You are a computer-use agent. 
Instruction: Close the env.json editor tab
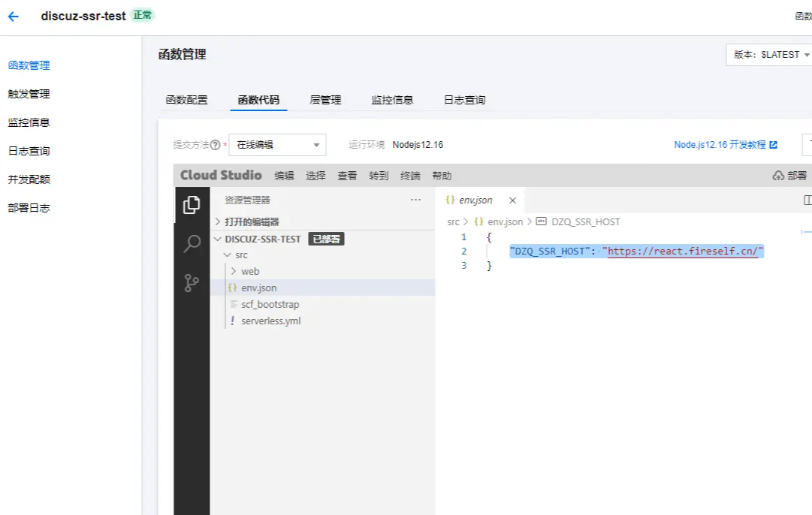coord(513,200)
